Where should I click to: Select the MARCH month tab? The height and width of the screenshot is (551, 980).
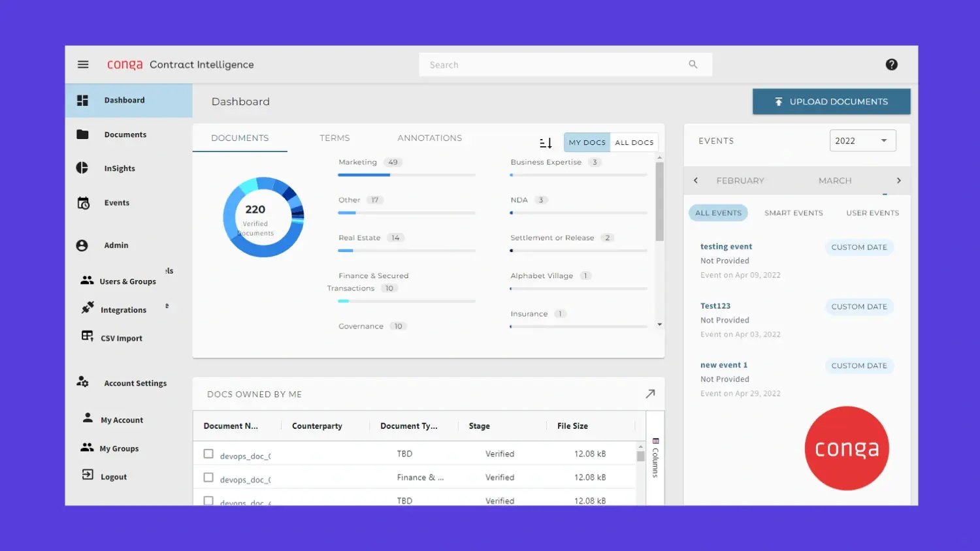pos(835,181)
